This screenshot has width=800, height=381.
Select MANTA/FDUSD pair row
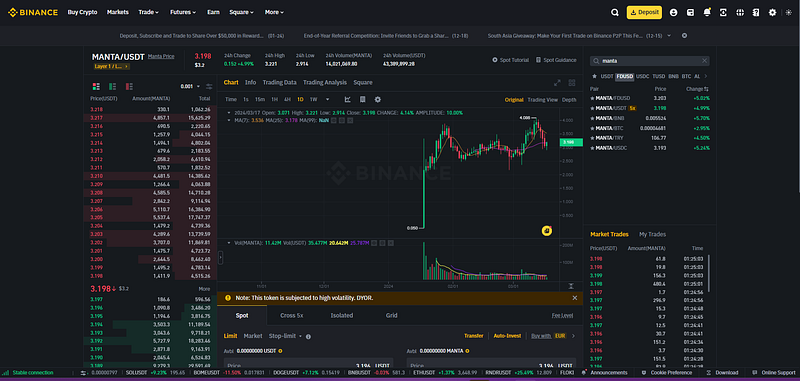tap(649, 98)
